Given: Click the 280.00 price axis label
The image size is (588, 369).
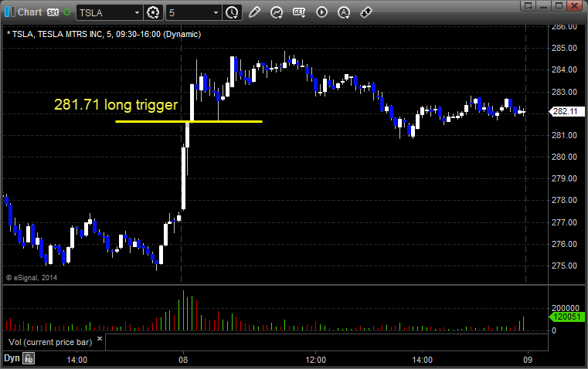Looking at the screenshot, I should (564, 157).
